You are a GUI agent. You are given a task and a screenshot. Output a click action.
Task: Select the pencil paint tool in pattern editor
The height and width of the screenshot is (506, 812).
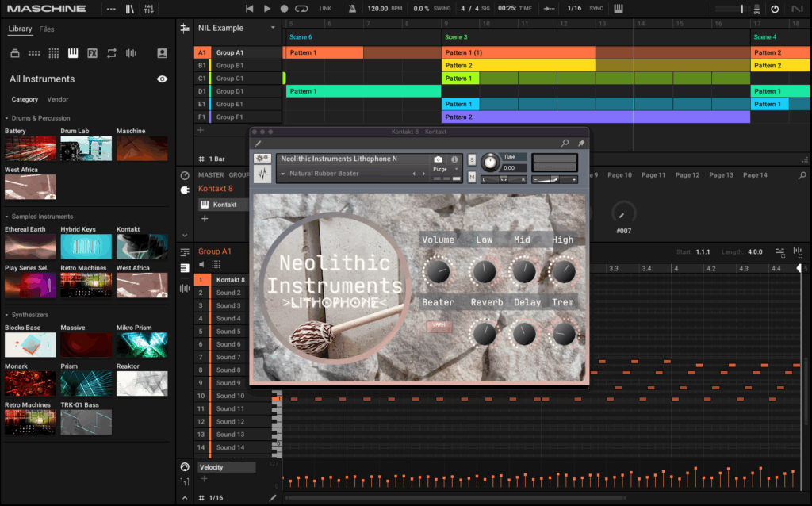coord(273,498)
